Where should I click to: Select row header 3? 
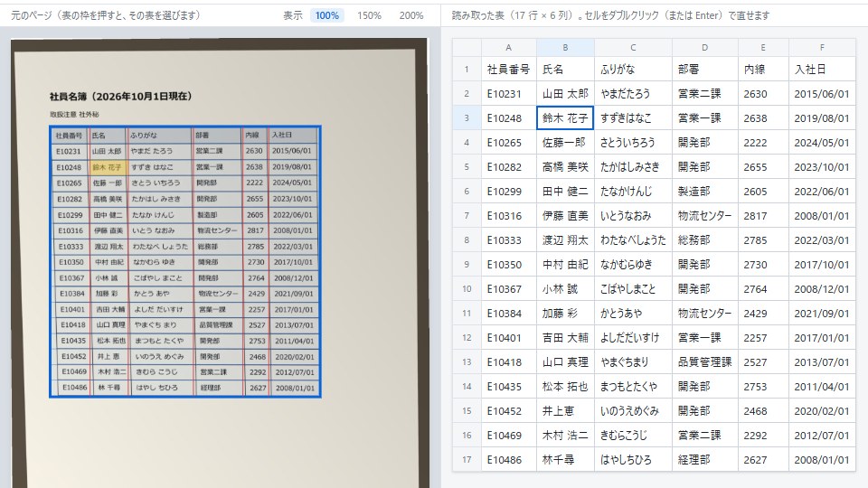tap(467, 117)
